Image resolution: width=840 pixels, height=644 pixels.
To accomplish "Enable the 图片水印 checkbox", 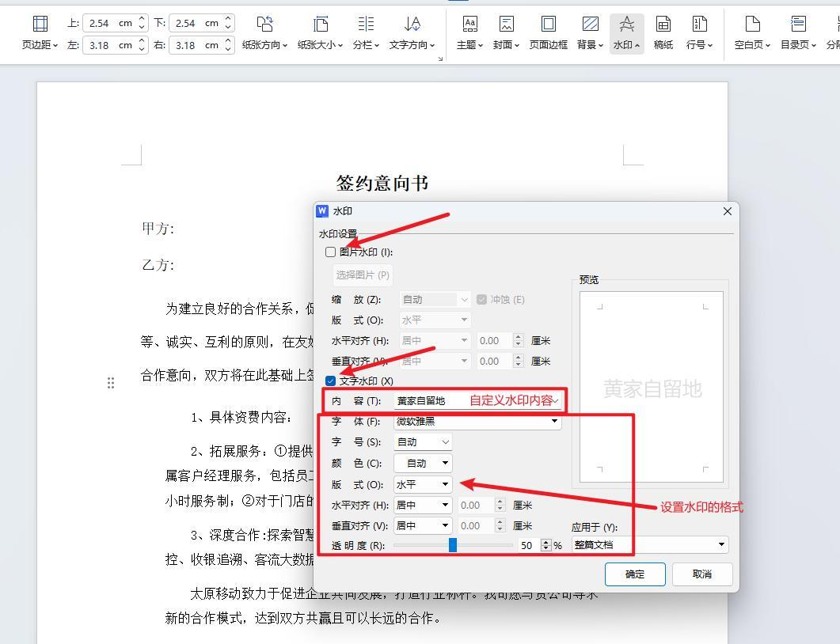I will coord(330,252).
